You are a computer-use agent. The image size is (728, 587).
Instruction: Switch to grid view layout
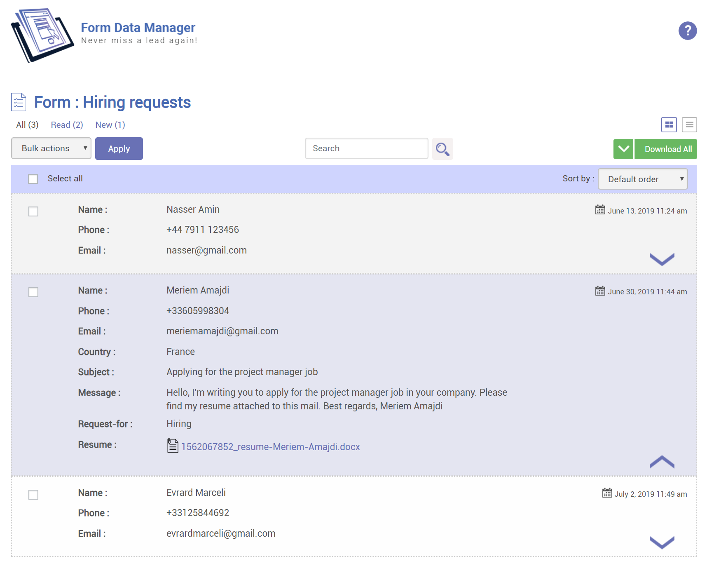click(x=669, y=124)
